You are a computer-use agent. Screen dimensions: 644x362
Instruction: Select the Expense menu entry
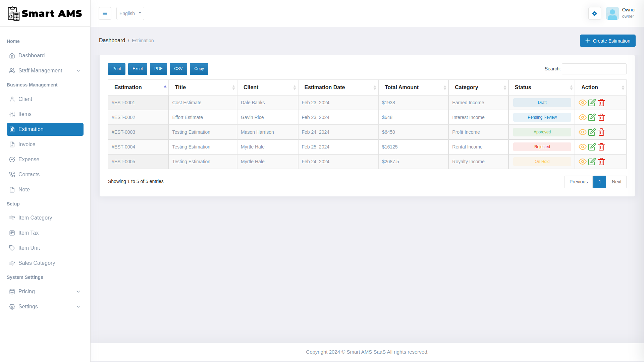point(29,159)
